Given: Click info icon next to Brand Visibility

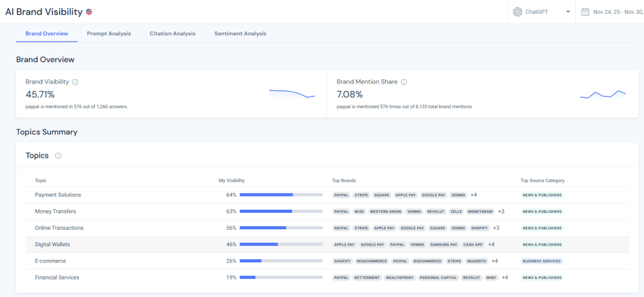Looking at the screenshot, I should tap(75, 82).
